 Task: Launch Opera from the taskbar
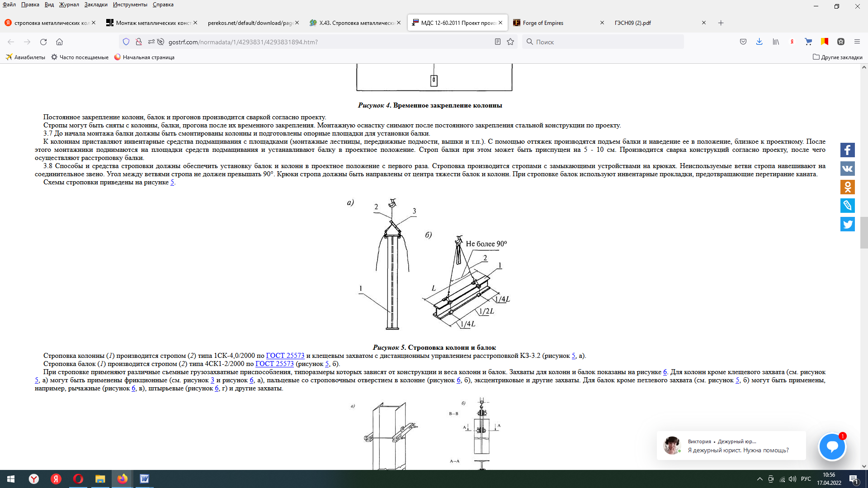pos(78,479)
